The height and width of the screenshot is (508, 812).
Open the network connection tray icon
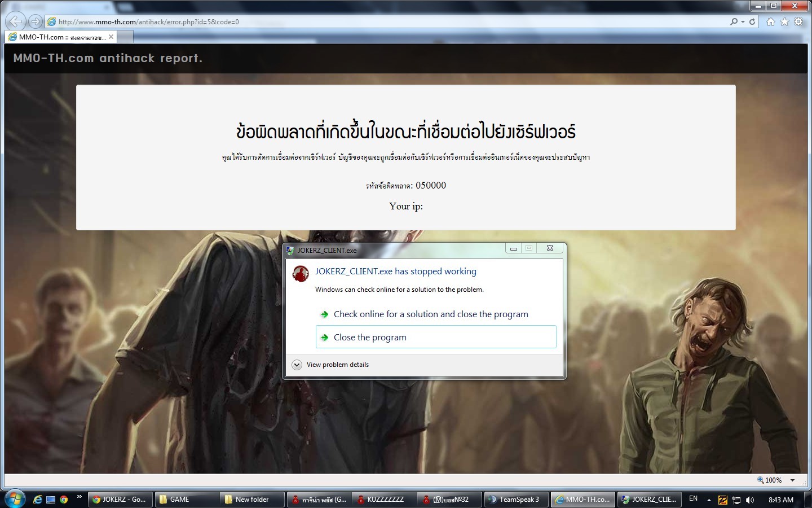point(736,500)
